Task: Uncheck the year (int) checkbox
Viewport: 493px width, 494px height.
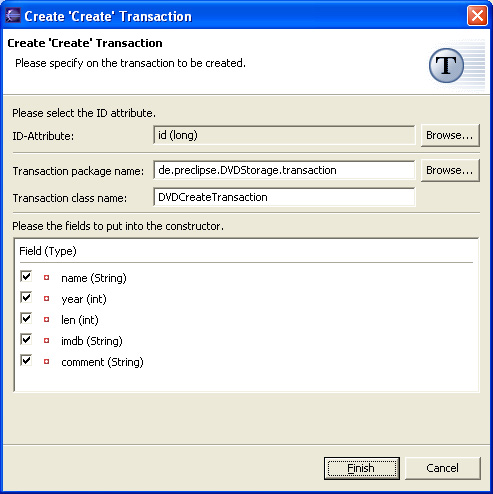Action: [x=26, y=297]
